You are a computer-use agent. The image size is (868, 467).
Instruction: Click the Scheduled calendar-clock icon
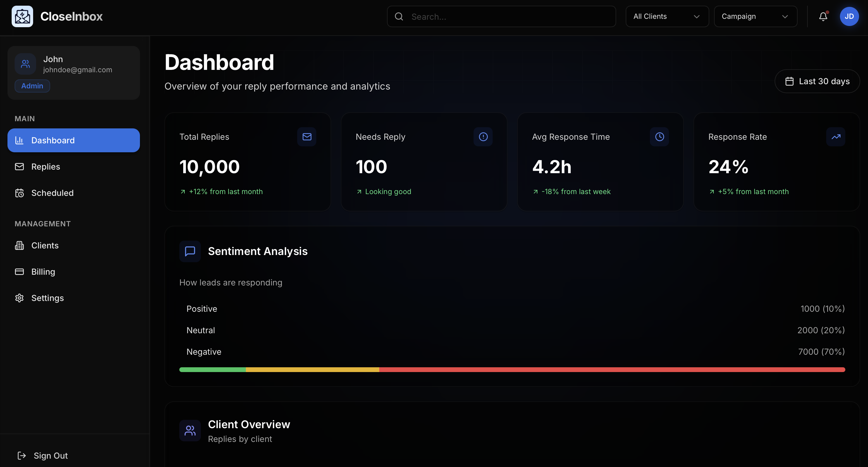19,193
